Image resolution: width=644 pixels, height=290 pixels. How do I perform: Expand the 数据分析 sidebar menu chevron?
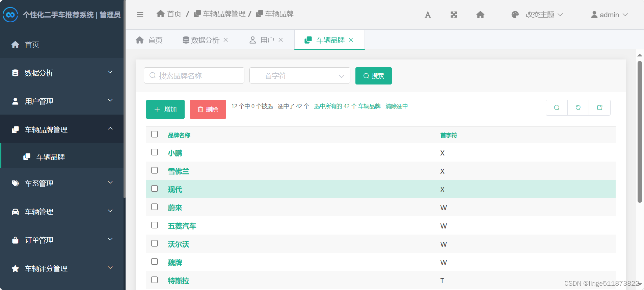tap(110, 72)
